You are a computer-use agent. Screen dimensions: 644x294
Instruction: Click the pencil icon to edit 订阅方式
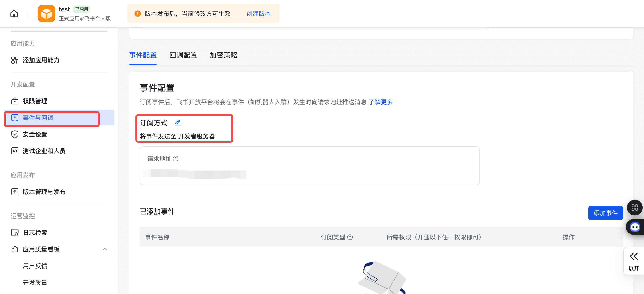pos(178,123)
